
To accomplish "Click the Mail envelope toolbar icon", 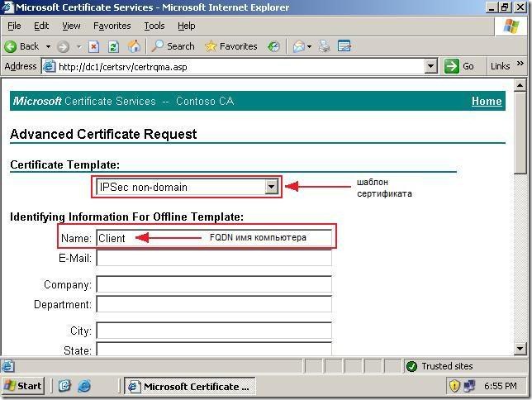I will [x=298, y=46].
